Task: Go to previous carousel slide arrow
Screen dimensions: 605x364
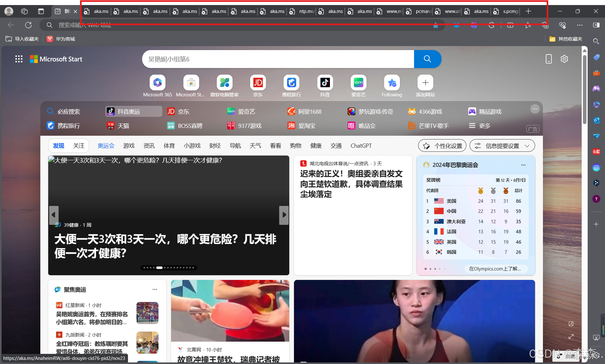Action: tap(54, 215)
